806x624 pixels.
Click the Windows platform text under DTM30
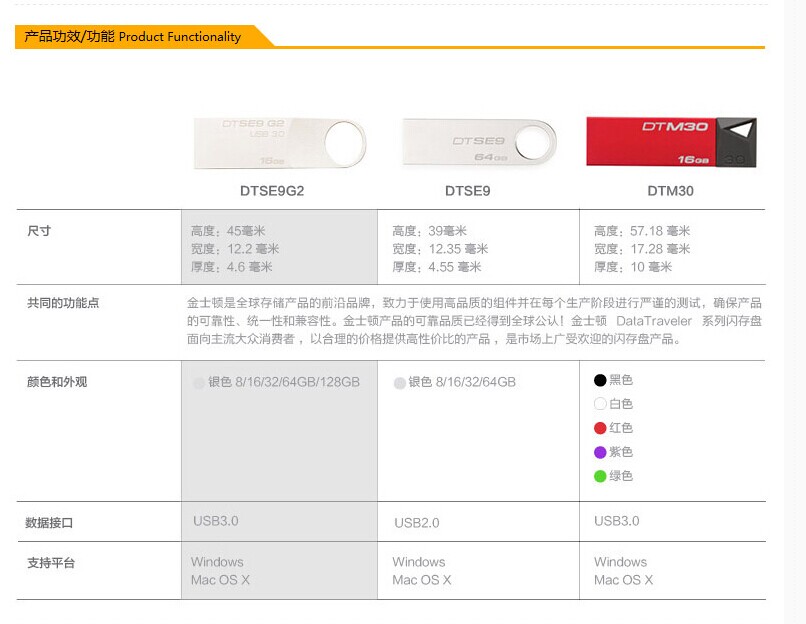[x=620, y=562]
